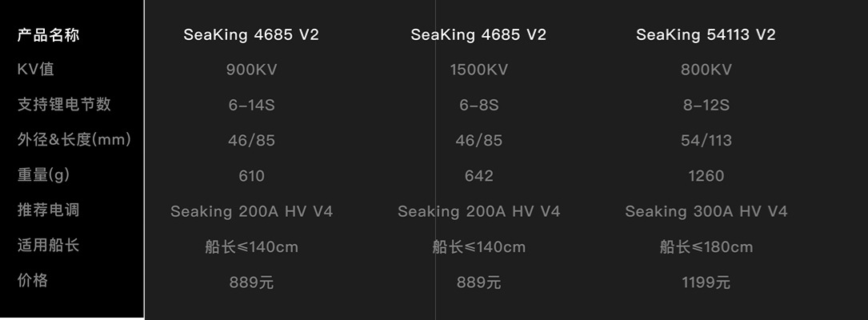Select the 8-12S cell
Screen dimensions: 868x320
pos(706,105)
